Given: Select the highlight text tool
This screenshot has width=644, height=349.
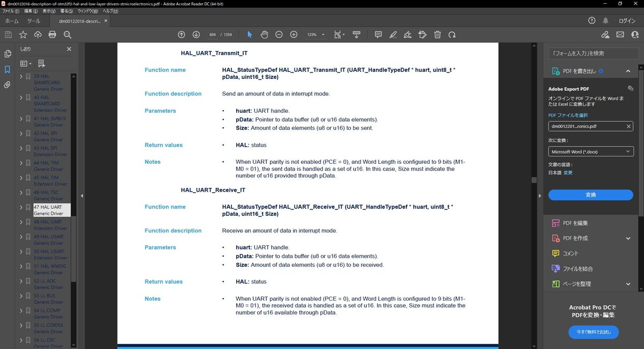Looking at the screenshot, I should 393,34.
